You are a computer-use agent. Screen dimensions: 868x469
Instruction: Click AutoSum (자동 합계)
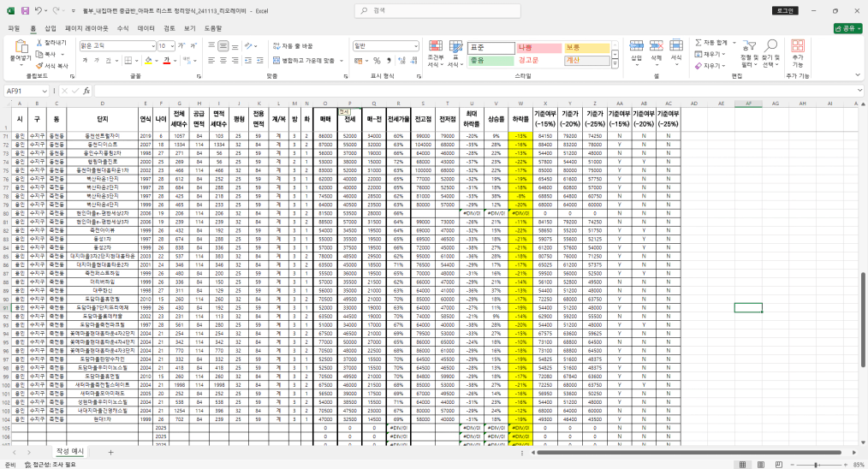click(711, 43)
